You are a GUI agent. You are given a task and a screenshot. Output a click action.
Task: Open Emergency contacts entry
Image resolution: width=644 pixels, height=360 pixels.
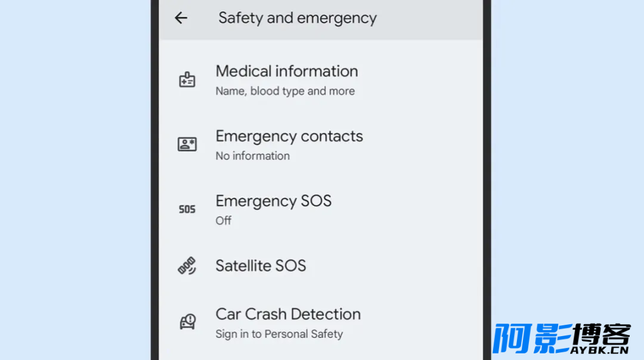pyautogui.click(x=321, y=145)
